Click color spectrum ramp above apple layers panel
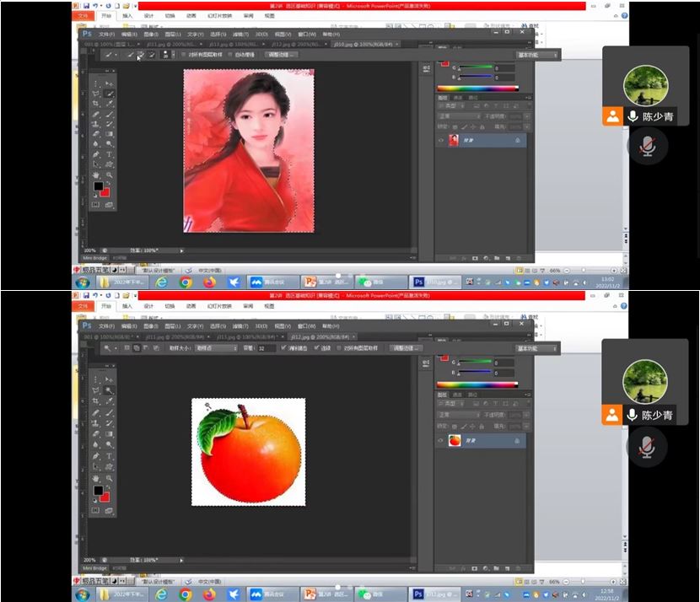 pyautogui.click(x=477, y=384)
